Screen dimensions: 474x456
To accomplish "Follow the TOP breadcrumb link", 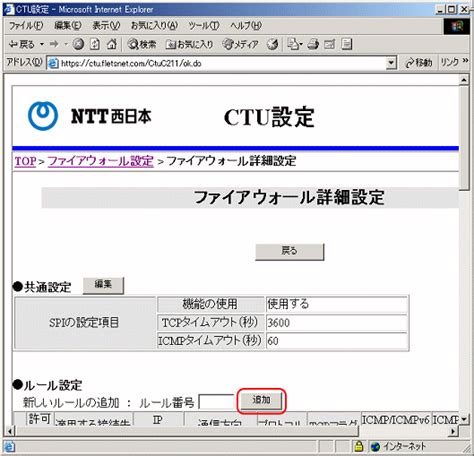I will point(25,161).
